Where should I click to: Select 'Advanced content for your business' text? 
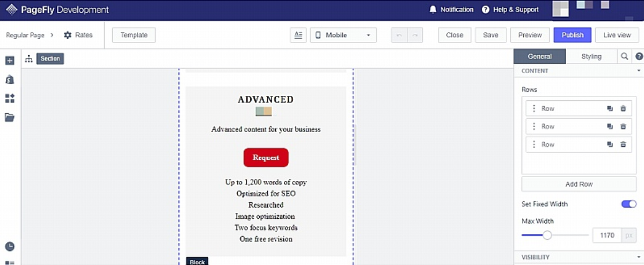point(266,129)
